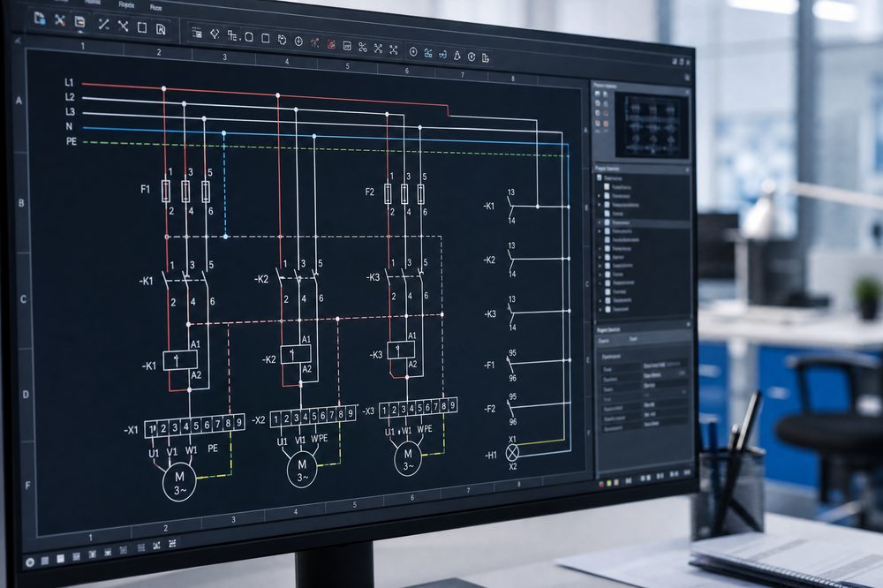Click the yellow save disk toolbar icon
883x588 pixels.
click(80, 22)
